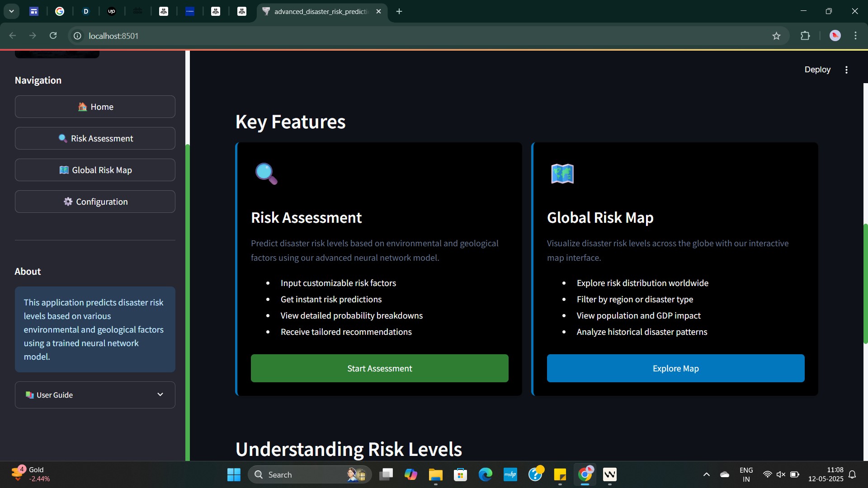Open Chrome extensions puzzle icon
Viewport: 868px width, 488px height.
click(805, 36)
